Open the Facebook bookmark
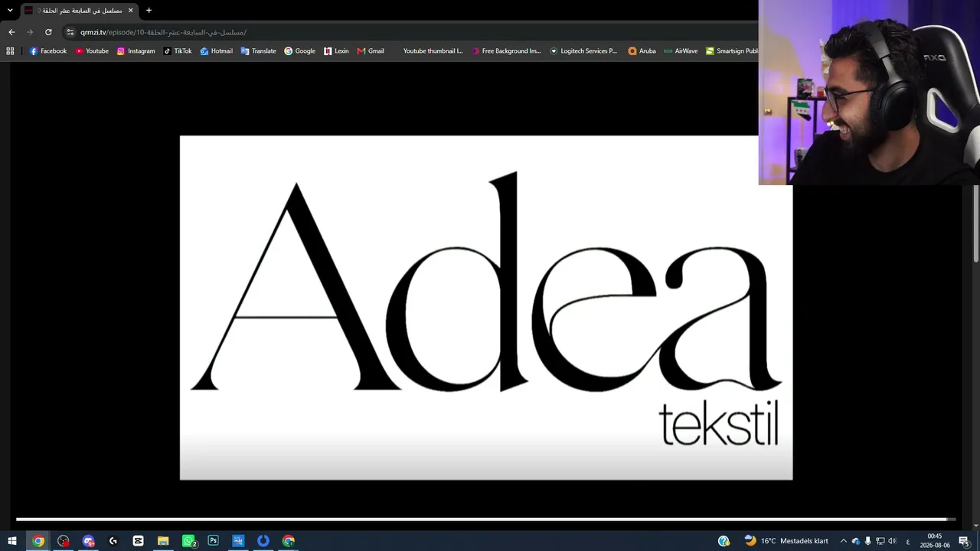This screenshot has width=980, height=551. [48, 51]
